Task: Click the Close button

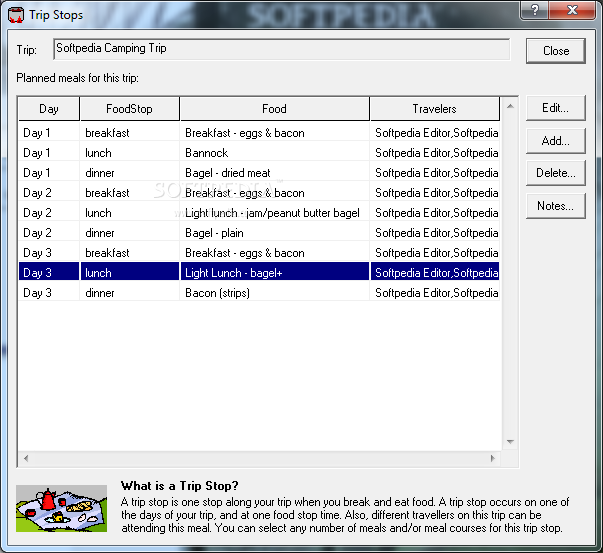Action: pyautogui.click(x=556, y=51)
